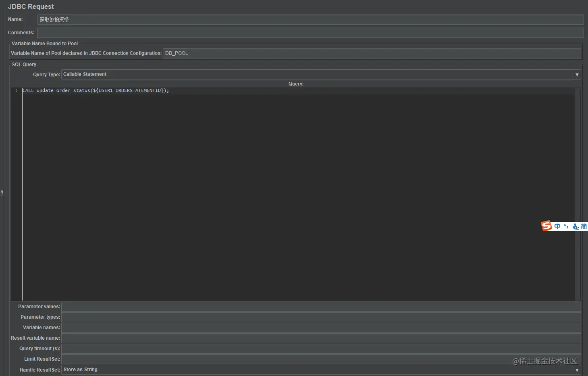Focus the Comments input field
The height and width of the screenshot is (376, 588).
(x=310, y=33)
